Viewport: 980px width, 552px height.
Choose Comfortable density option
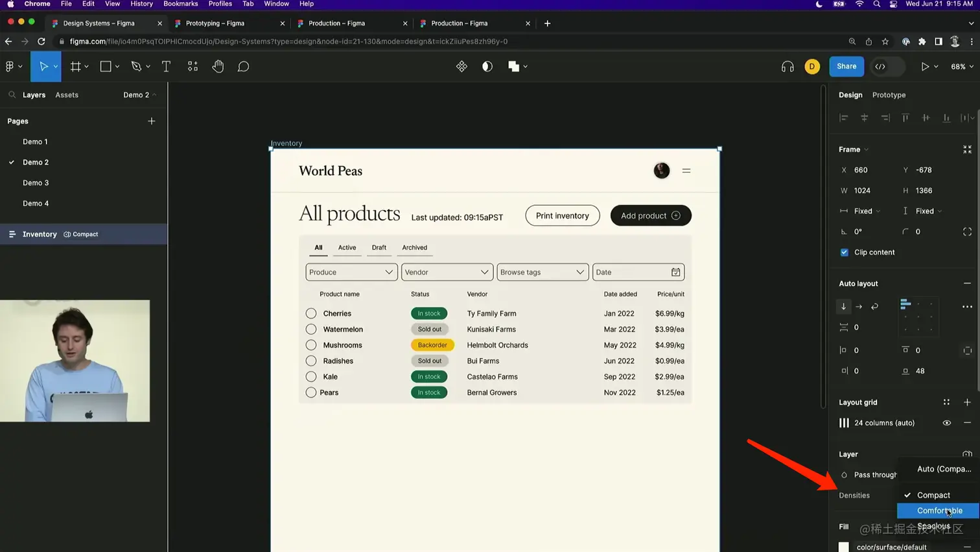tap(938, 510)
